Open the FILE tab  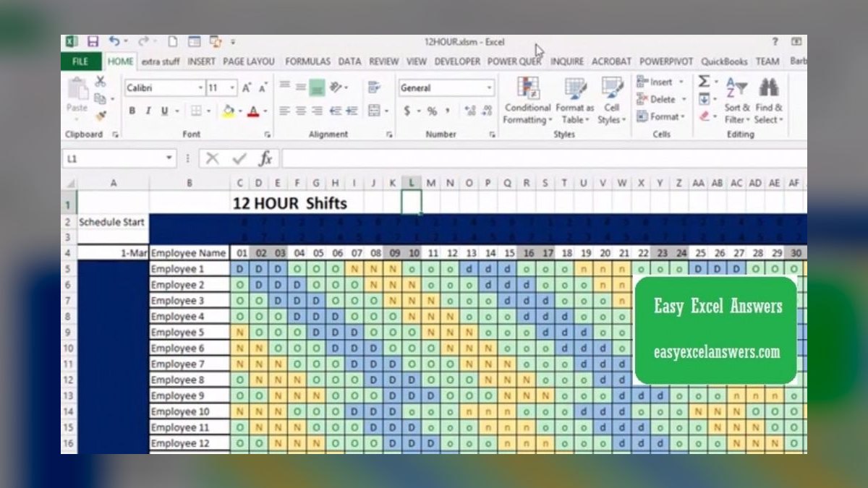pos(81,61)
